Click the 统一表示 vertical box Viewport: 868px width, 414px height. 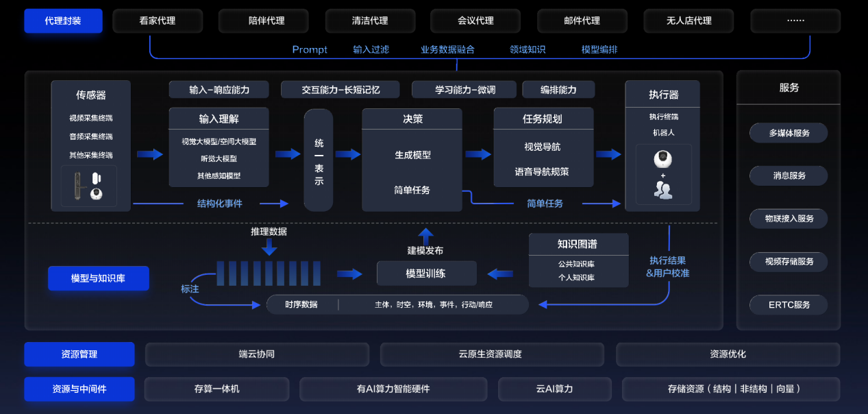pyautogui.click(x=319, y=160)
